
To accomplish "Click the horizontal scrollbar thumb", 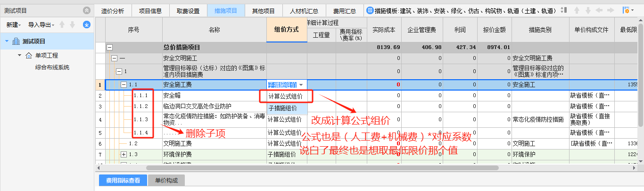I will coord(322,167).
